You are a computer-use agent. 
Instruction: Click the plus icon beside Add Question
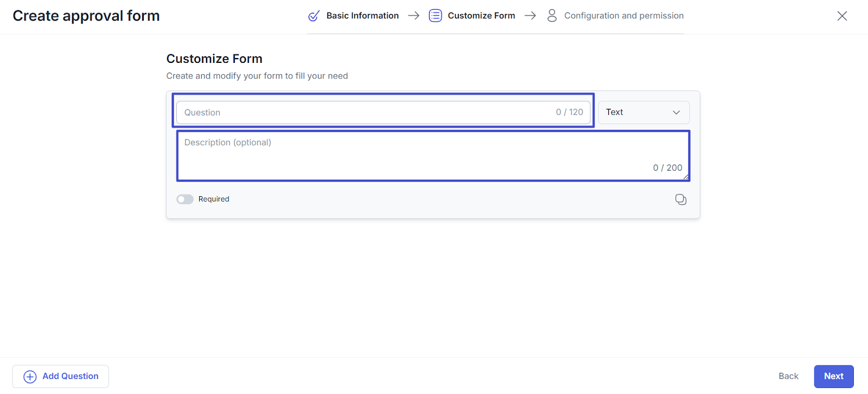30,377
